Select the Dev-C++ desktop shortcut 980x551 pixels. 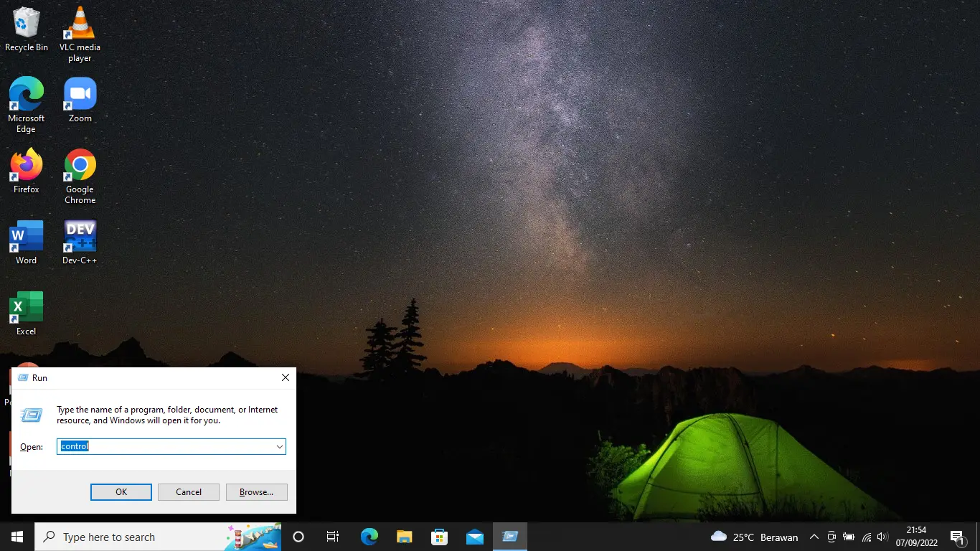click(x=80, y=242)
